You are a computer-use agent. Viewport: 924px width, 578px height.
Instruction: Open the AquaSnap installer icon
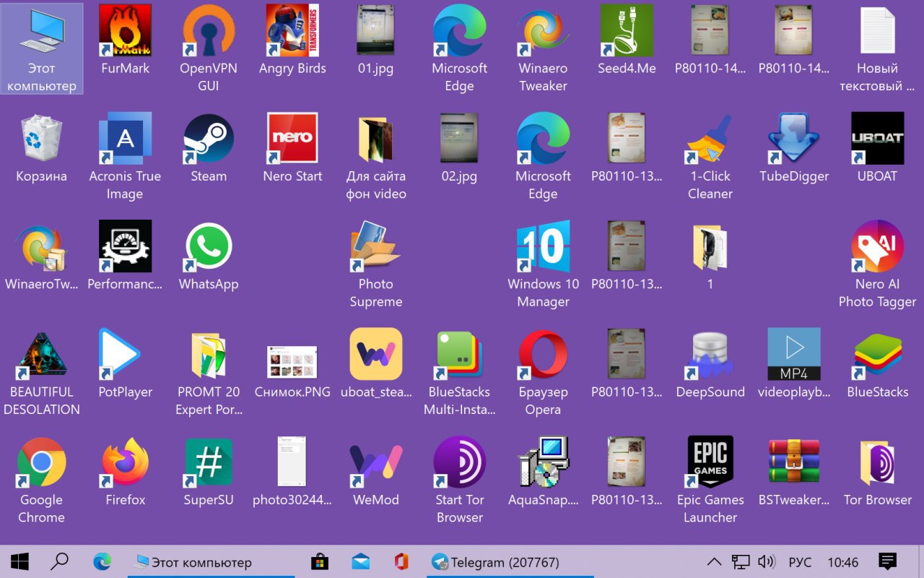click(543, 462)
